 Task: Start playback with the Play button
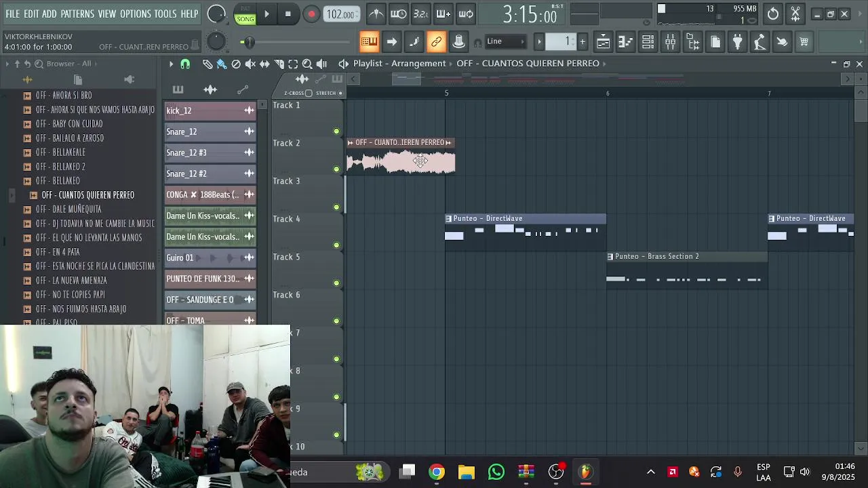[267, 14]
